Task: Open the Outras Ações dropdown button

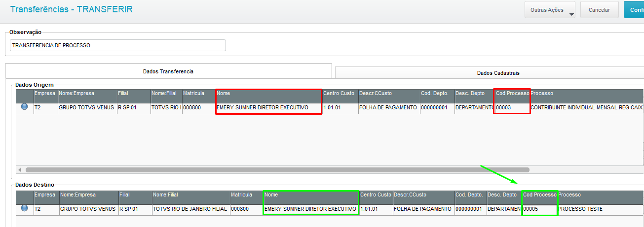Action: 550,10
